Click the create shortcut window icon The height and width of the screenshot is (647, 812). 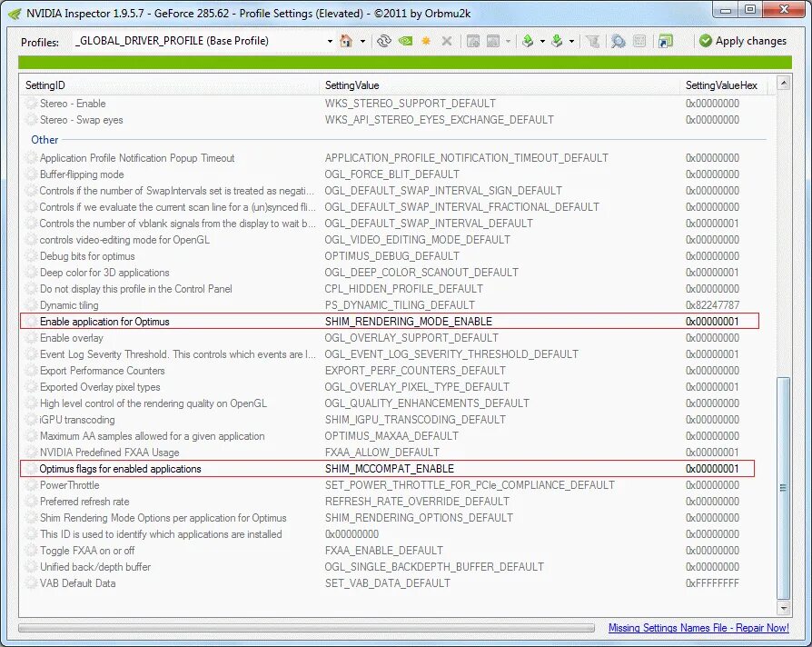[x=666, y=41]
